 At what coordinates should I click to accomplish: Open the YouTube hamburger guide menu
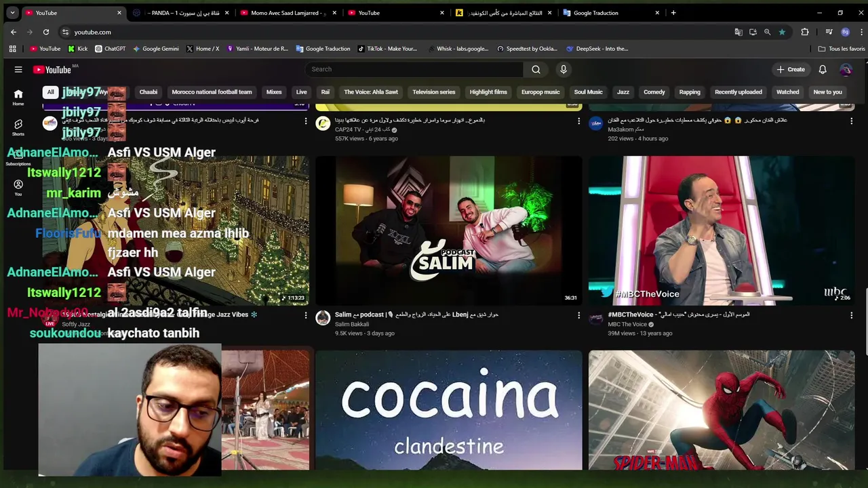[18, 69]
